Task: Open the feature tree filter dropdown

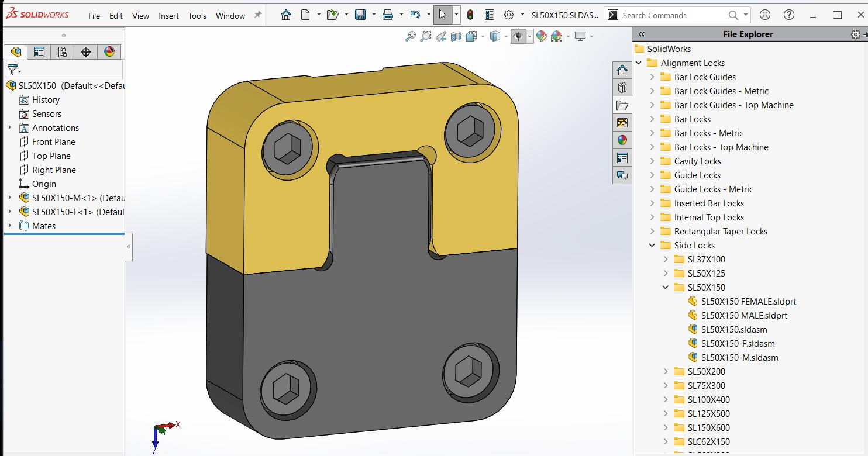Action: click(x=14, y=70)
